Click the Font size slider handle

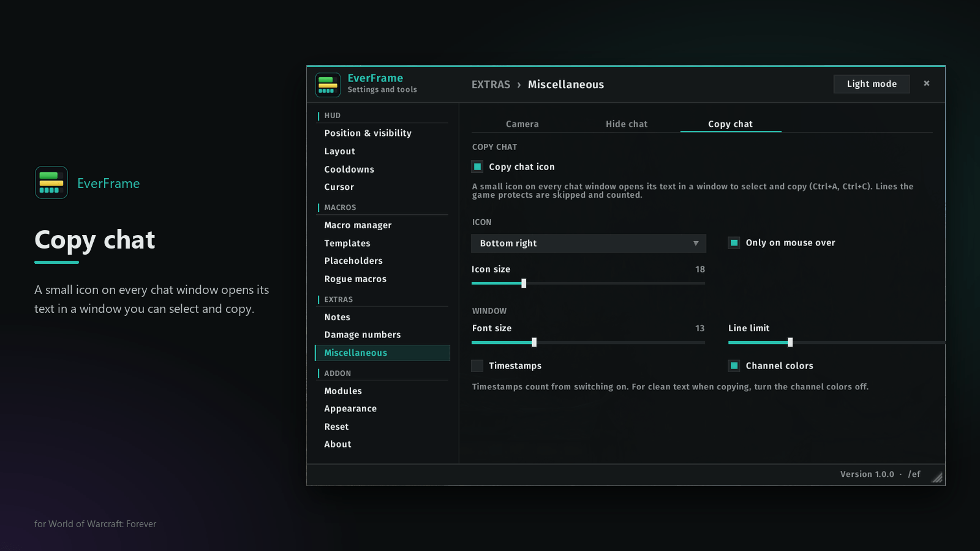pyautogui.click(x=534, y=342)
